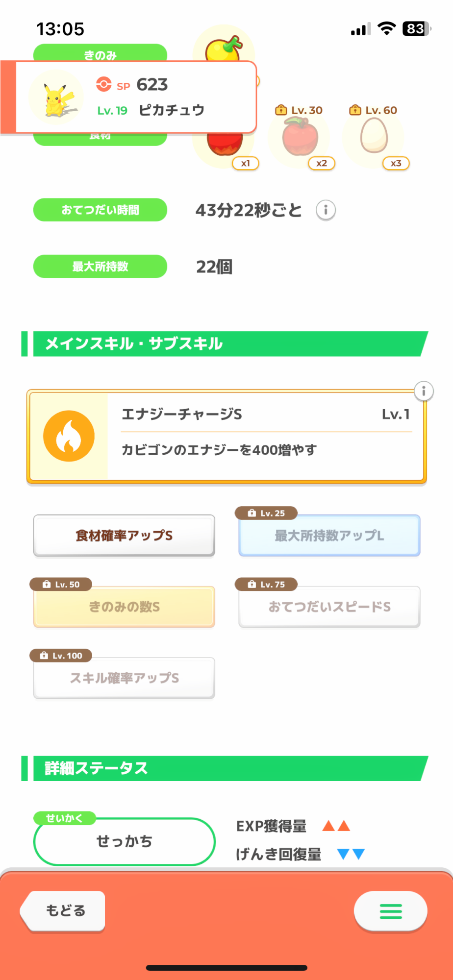The image size is (453, 980).
Task: Select the 食材確率アップS sub skill
Action: coord(124,536)
